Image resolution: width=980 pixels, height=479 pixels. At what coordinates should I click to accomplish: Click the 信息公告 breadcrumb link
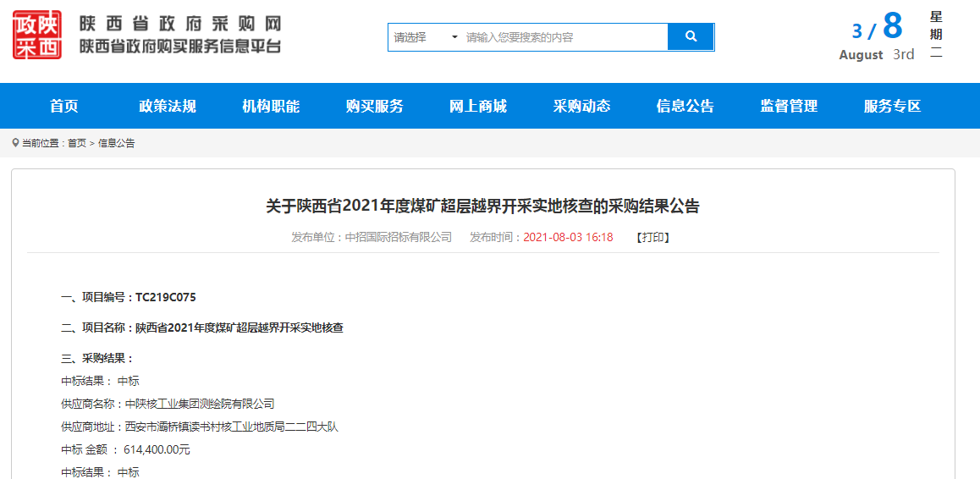(117, 143)
